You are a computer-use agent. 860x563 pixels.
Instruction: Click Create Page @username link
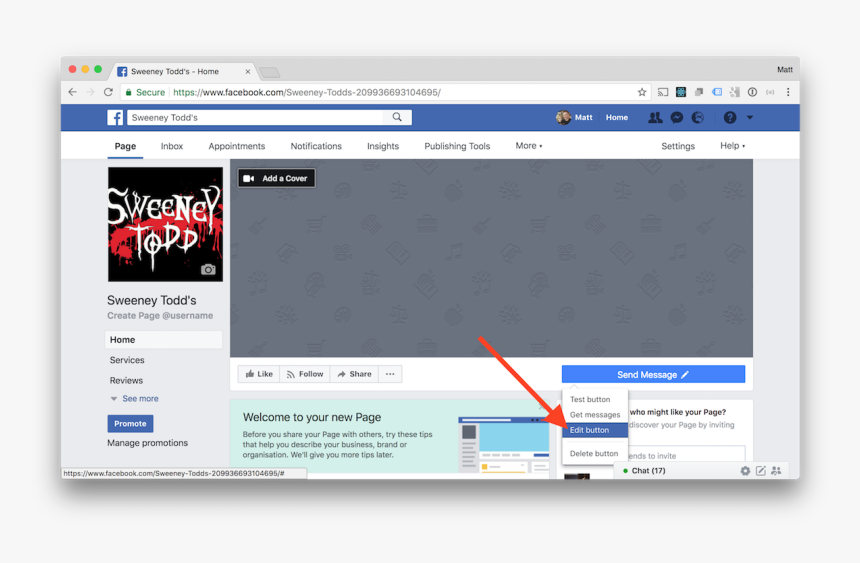coord(160,316)
